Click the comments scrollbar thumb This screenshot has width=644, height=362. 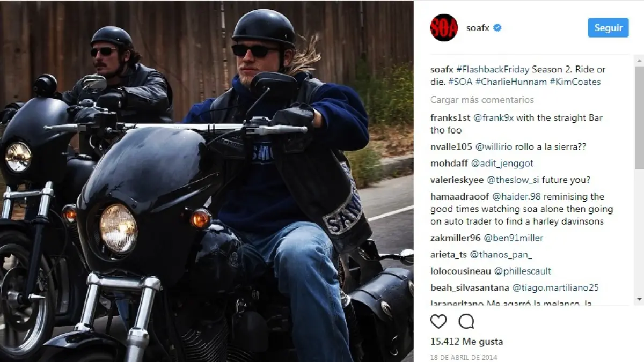[x=639, y=118]
